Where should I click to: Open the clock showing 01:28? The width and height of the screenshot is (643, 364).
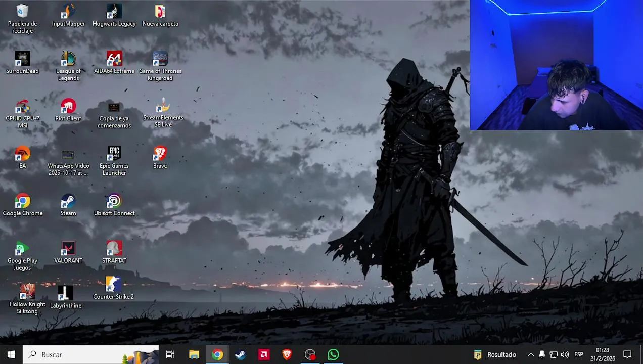602,355
